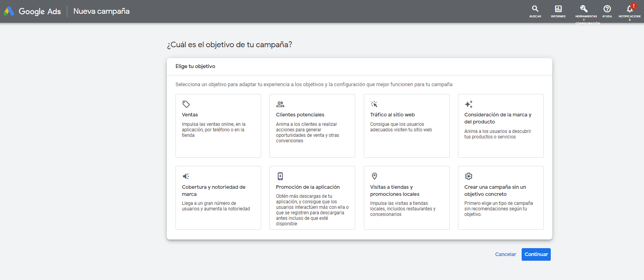Click the gear icon for campaña sin objetivo
Screen dimensions: 644x280
[469, 176]
